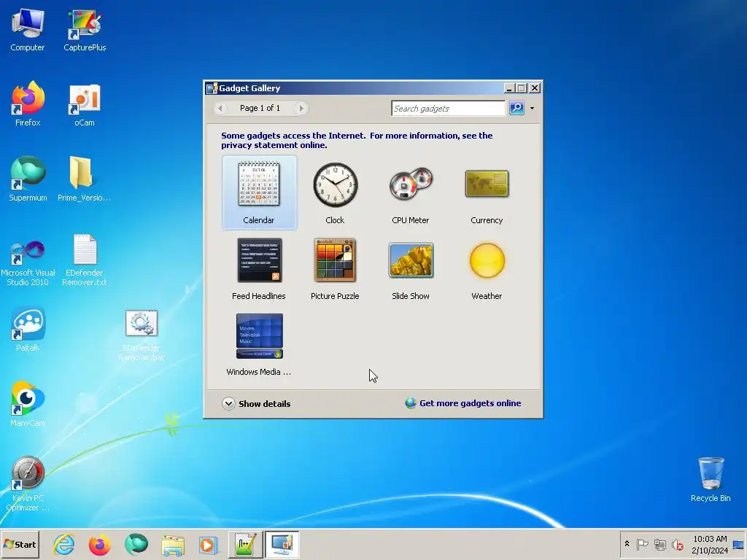Expand Show details panel
This screenshot has width=747, height=560.
coord(256,403)
